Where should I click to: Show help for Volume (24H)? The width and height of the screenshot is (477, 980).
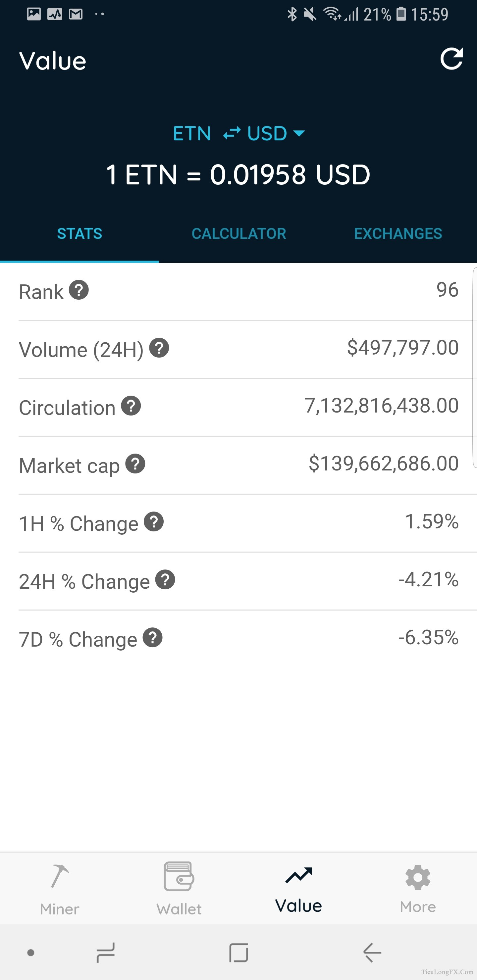159,348
